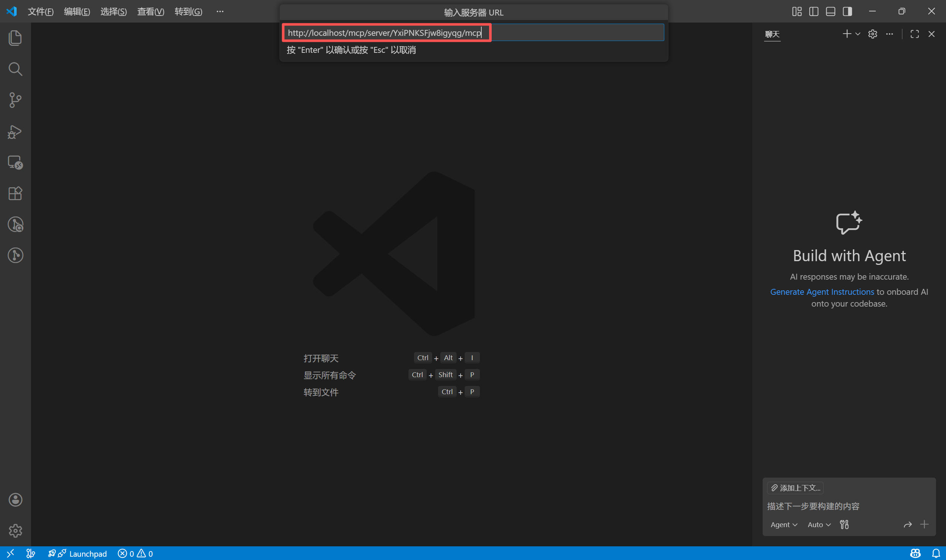The width and height of the screenshot is (946, 560).
Task: Click the Accounts icon in activity bar
Action: point(15,500)
